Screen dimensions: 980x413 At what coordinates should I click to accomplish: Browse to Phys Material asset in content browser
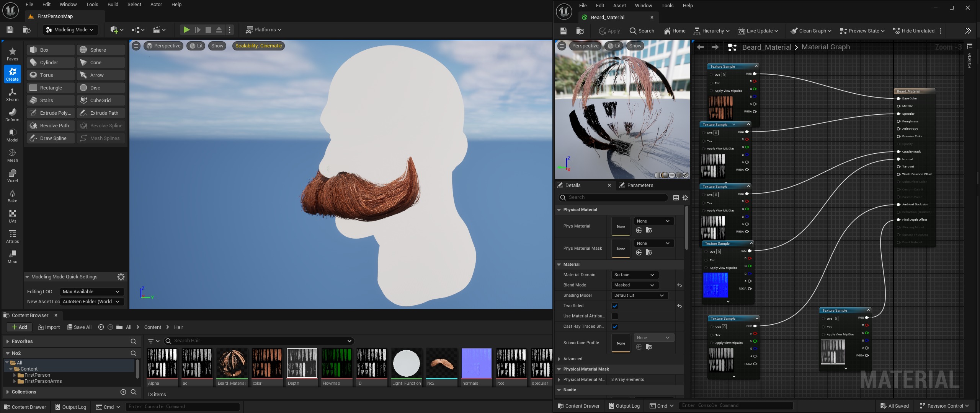649,230
